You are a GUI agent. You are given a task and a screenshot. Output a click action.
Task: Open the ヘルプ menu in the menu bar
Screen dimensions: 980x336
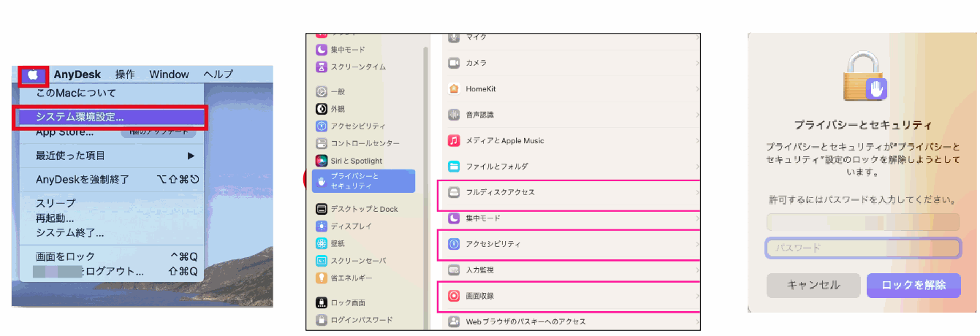[x=218, y=75]
